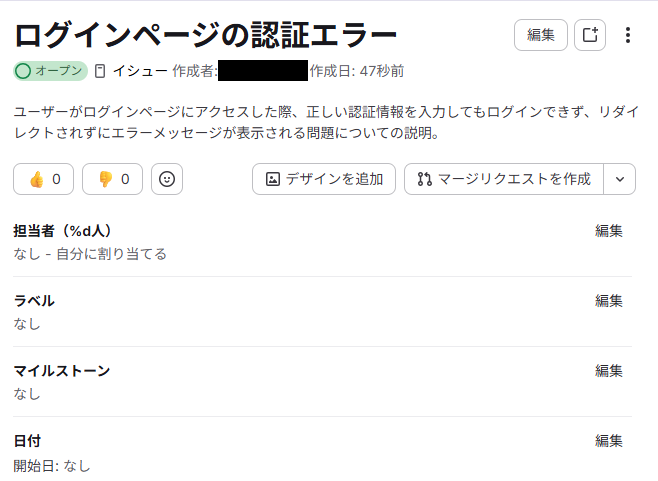The image size is (658, 481).
Task: Click マージリクエストを作成 button
Action: [504, 179]
